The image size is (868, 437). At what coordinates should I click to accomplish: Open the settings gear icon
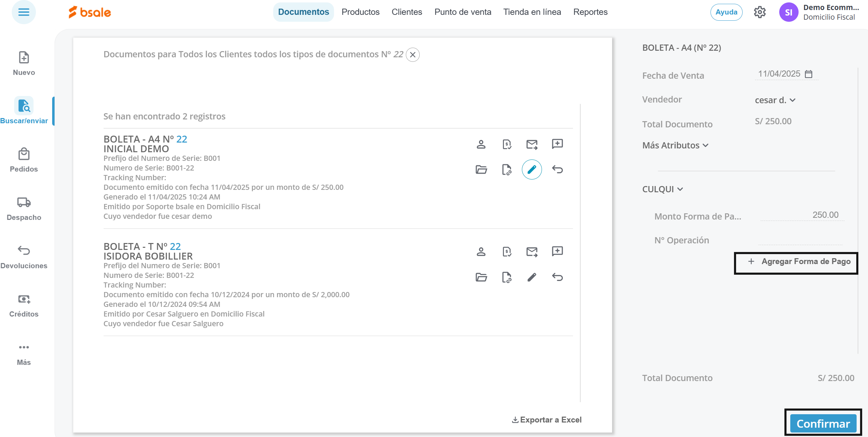point(760,12)
